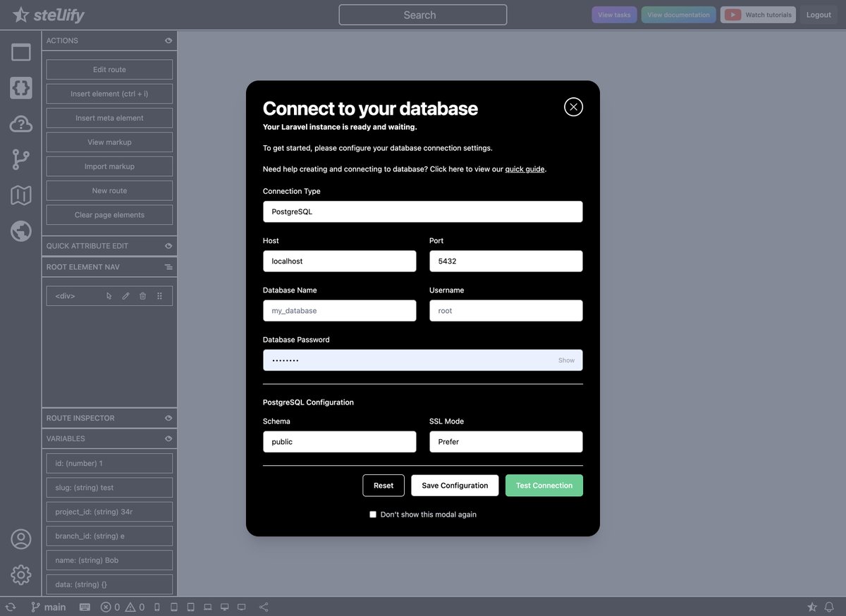Switch to mobile phone preview in the status bar

point(157,607)
